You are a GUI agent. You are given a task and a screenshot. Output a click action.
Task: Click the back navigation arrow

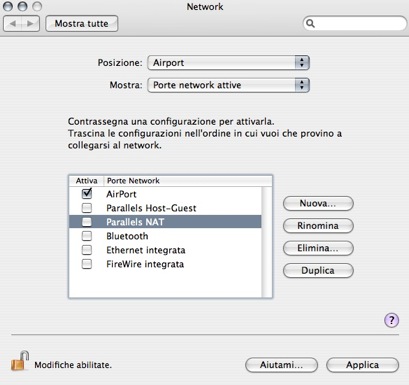pos(13,24)
